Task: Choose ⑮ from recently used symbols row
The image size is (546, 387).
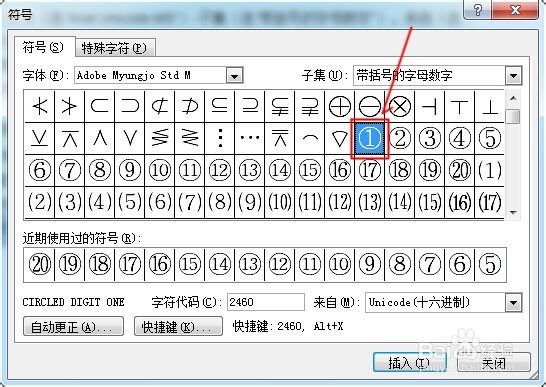Action: coord(189,264)
